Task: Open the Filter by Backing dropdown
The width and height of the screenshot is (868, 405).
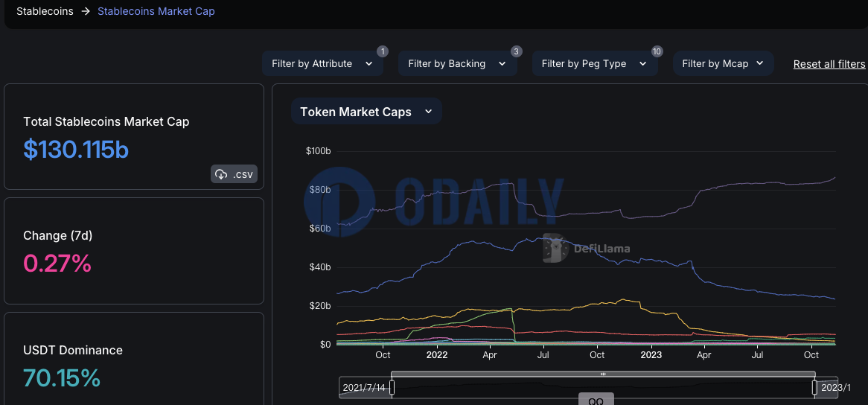Action: pyautogui.click(x=457, y=64)
